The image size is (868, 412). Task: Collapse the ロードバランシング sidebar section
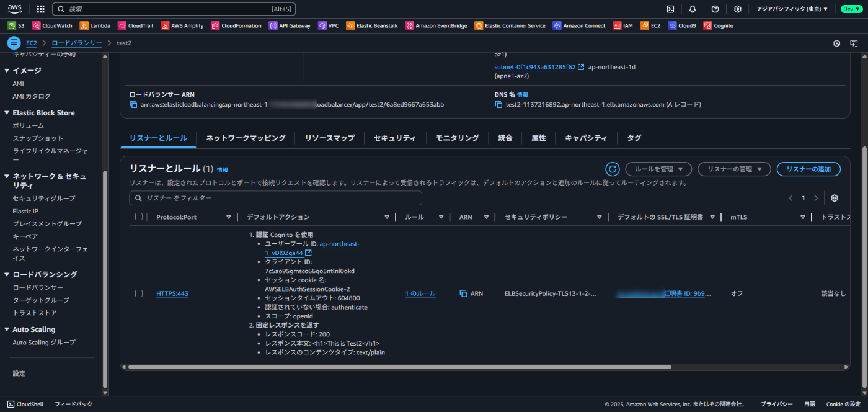pos(7,274)
